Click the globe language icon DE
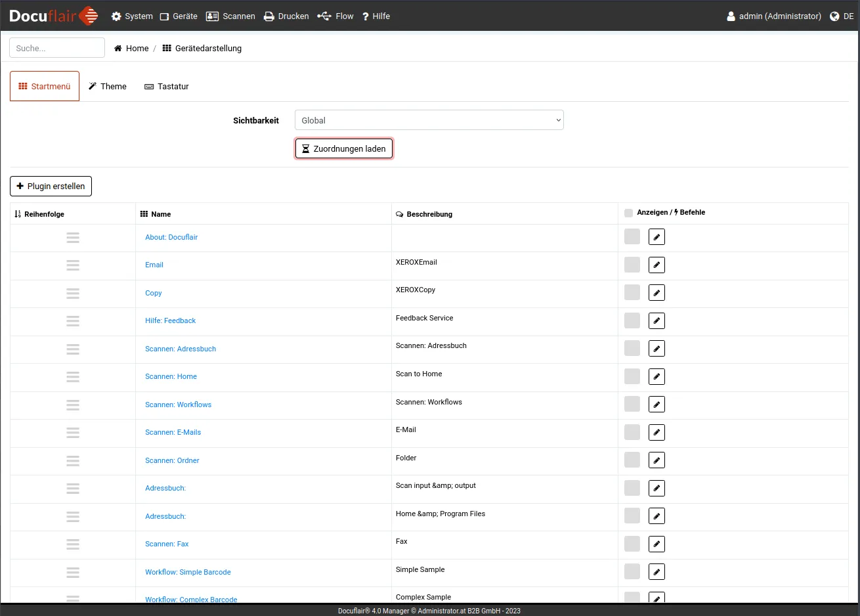 (834, 16)
